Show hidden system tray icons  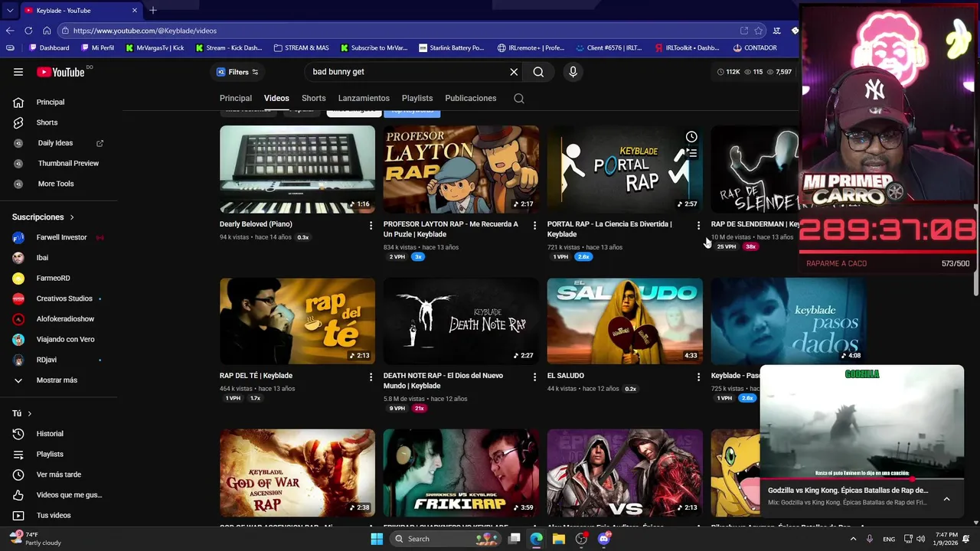click(853, 539)
